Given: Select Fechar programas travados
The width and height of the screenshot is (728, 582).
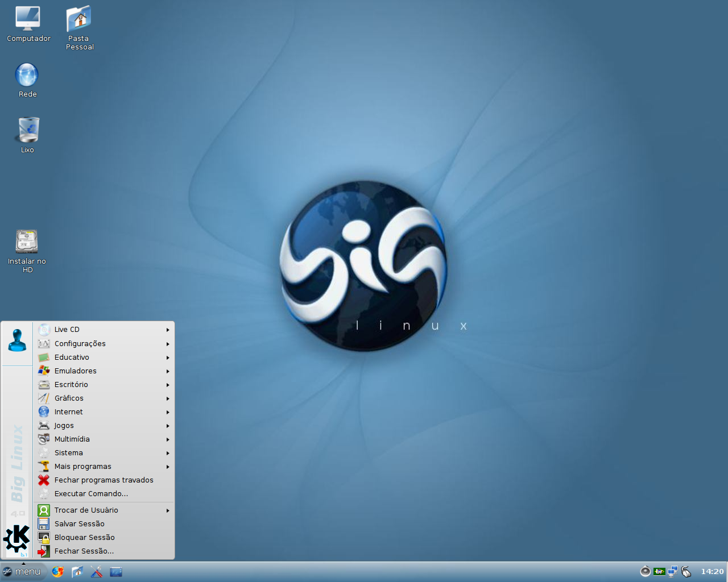Looking at the screenshot, I should point(104,480).
